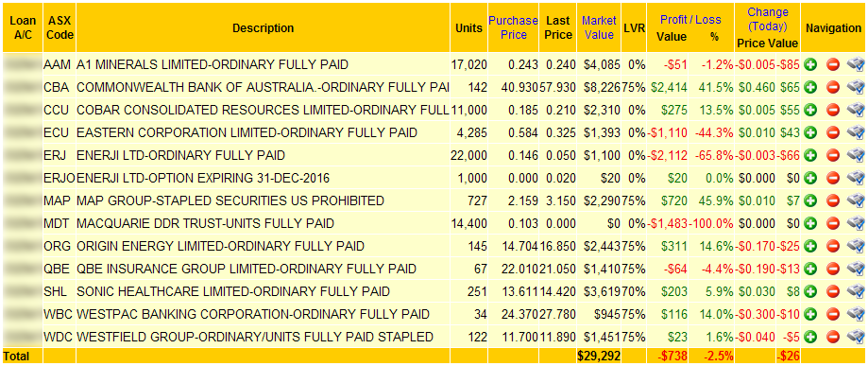Sort by Market Value column header
This screenshot has width=868, height=366.
coord(599,27)
